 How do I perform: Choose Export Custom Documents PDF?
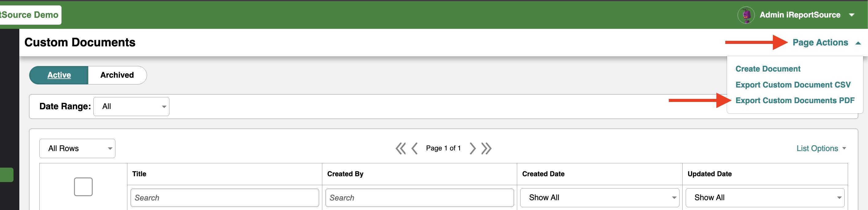[795, 100]
